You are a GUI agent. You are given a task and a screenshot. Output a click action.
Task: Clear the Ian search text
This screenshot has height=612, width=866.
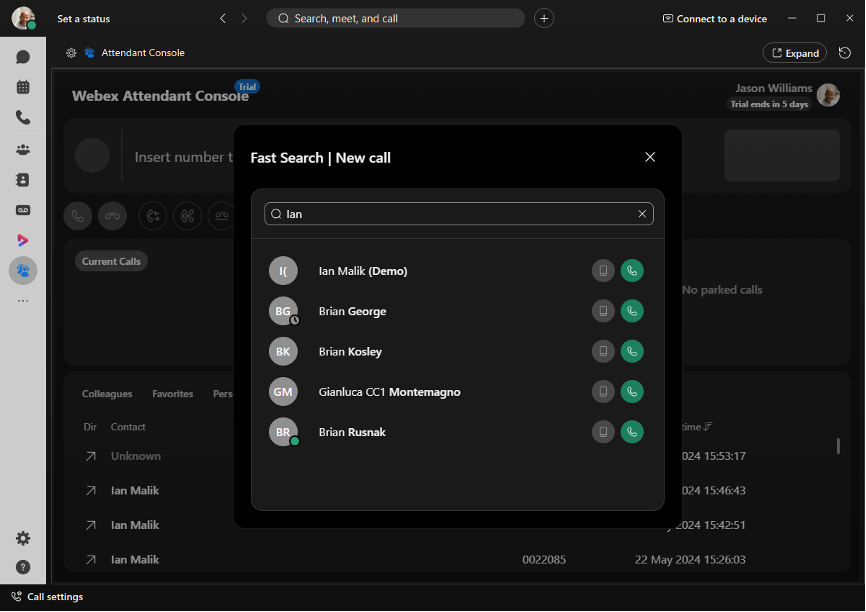(642, 214)
